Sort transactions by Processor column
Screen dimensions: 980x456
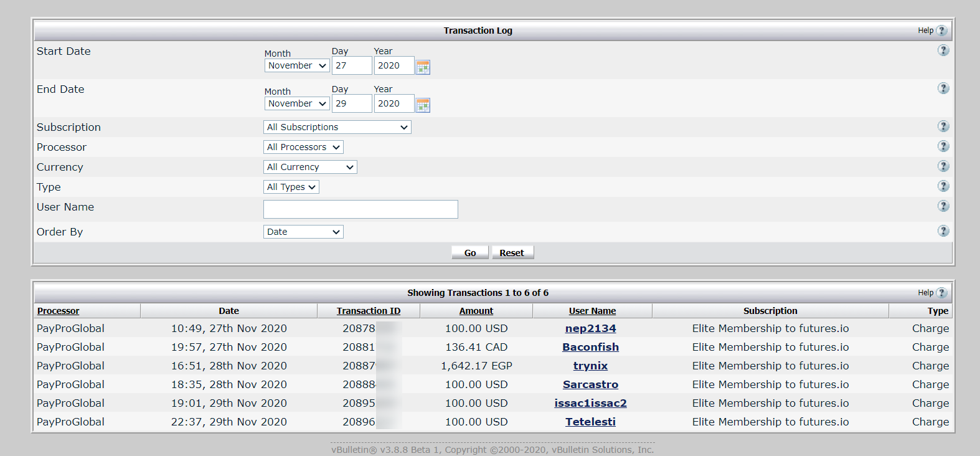(x=59, y=311)
